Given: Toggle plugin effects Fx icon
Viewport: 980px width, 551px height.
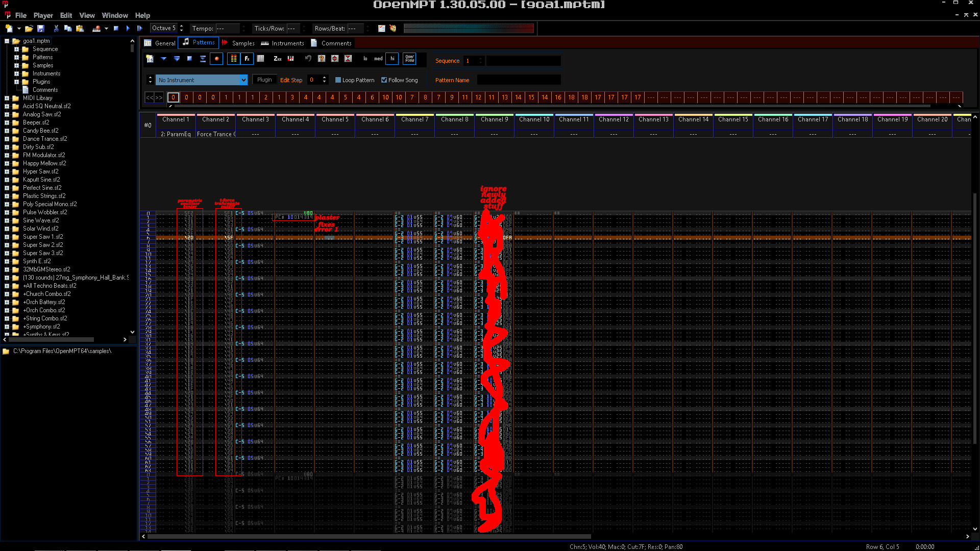Looking at the screenshot, I should tap(247, 59).
